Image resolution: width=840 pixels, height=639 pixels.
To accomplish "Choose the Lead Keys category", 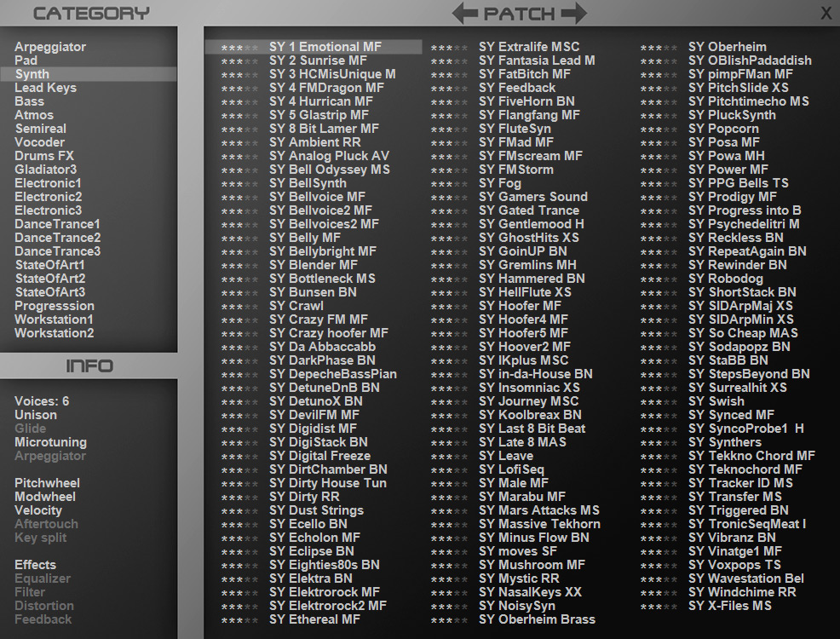I will [x=45, y=88].
